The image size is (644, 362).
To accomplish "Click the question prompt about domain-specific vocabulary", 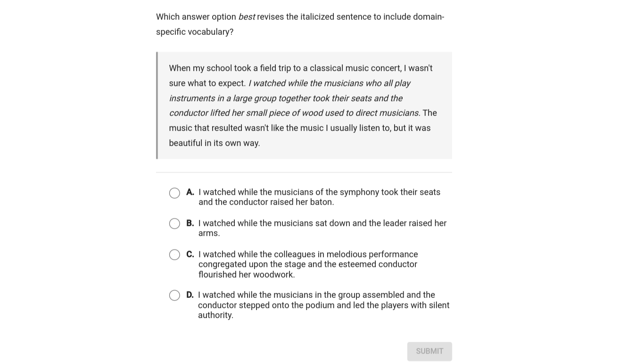I will coord(300,24).
